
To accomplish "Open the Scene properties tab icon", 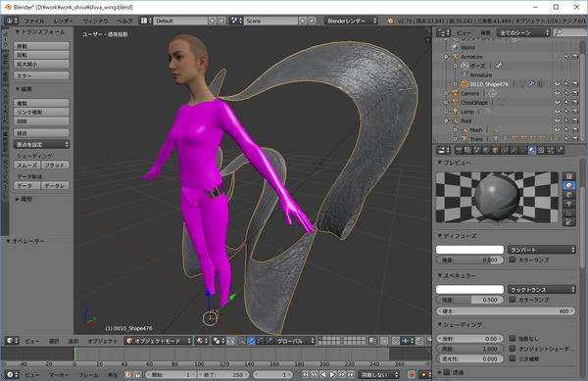I will pos(477,150).
